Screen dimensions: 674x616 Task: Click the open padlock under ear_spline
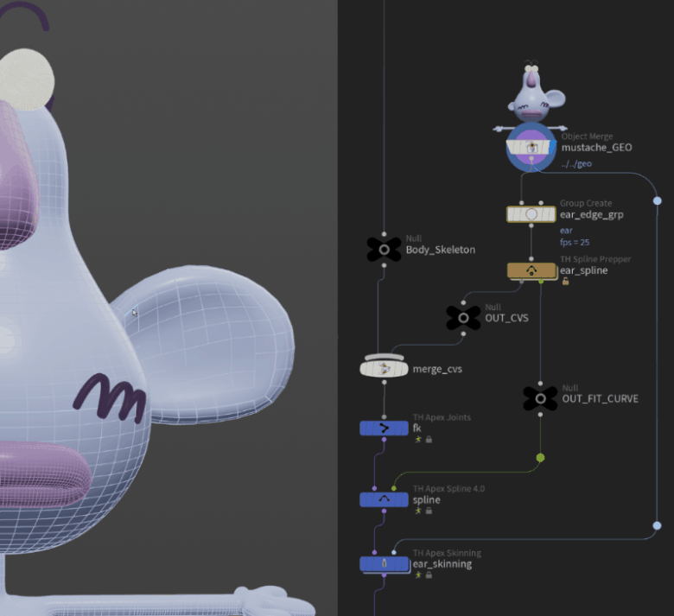tap(565, 281)
